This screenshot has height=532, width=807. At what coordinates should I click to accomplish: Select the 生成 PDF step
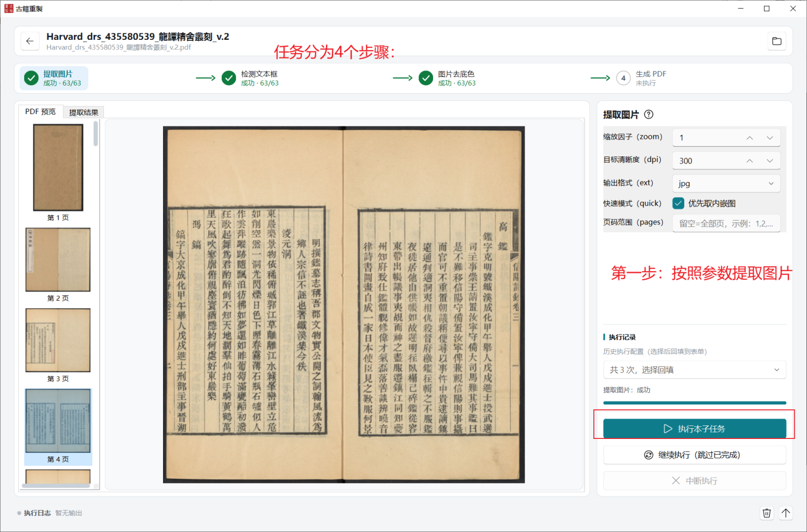[x=643, y=78]
